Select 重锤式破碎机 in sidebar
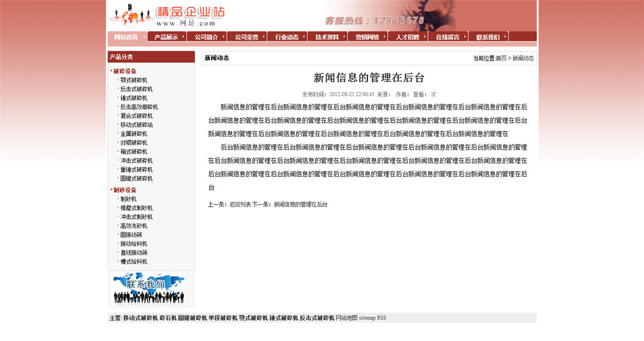Screen dimensions: 644x341 (x=136, y=170)
